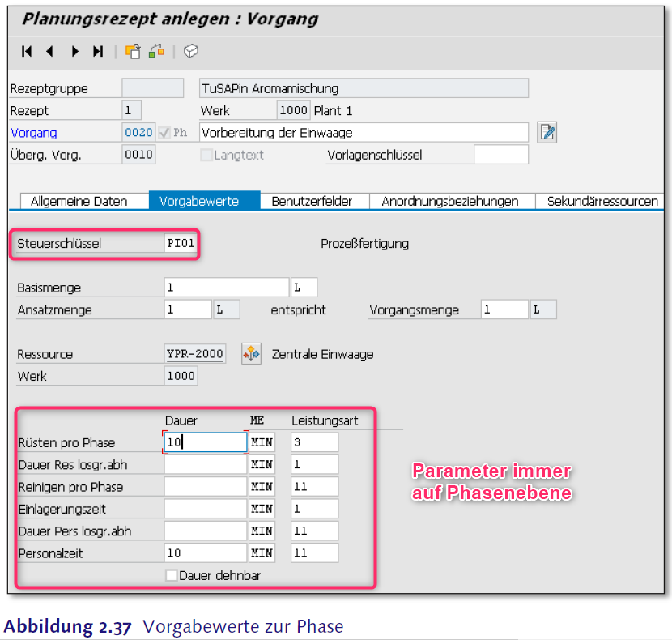Click the blue Vorgang label link
The height and width of the screenshot is (640, 672).
[33, 133]
